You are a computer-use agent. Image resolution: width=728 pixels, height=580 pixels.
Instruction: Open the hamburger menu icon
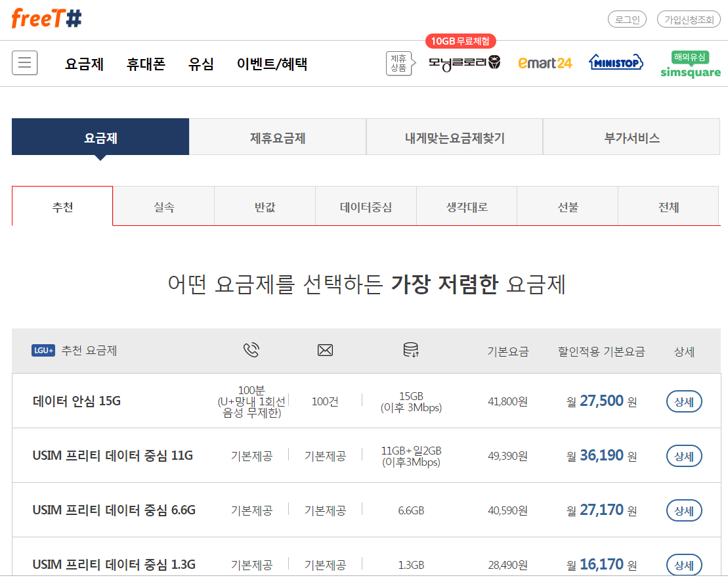pyautogui.click(x=24, y=63)
